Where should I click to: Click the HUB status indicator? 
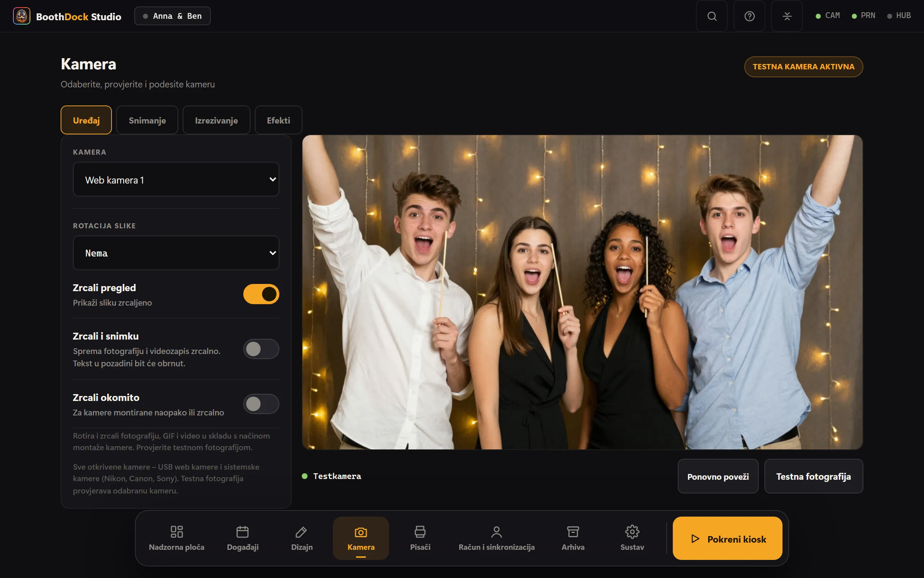899,16
